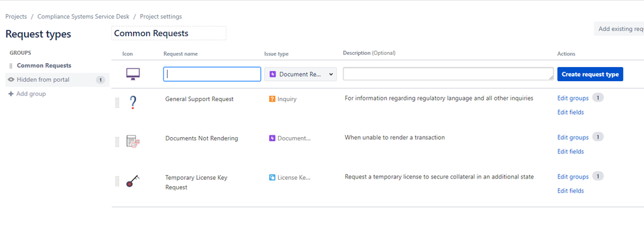Click the GROUPS sidebar label
Screen dimensions: 644x248
tap(21, 53)
